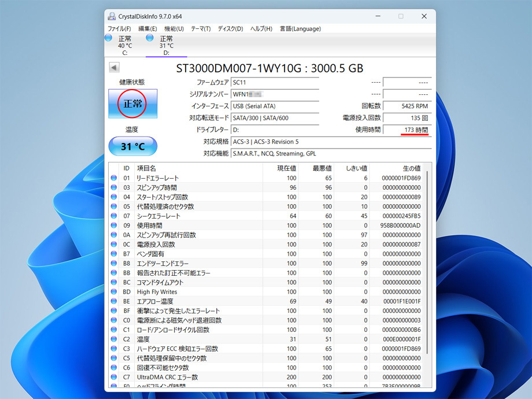This screenshot has height=399, width=532.
Task: Click status dot for ベンダ固有 row
Action: pos(114,254)
